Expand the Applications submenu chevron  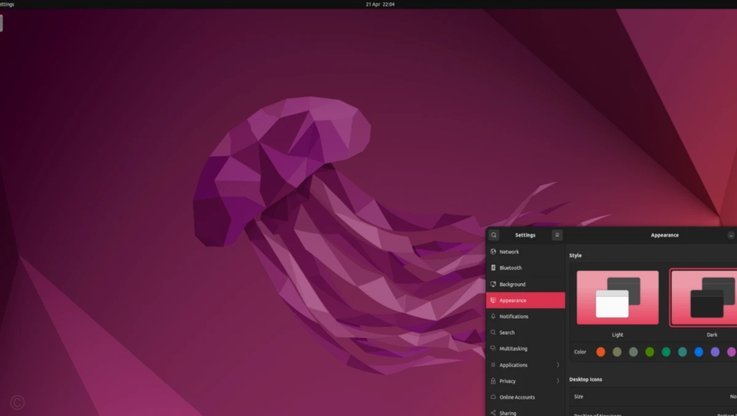558,365
